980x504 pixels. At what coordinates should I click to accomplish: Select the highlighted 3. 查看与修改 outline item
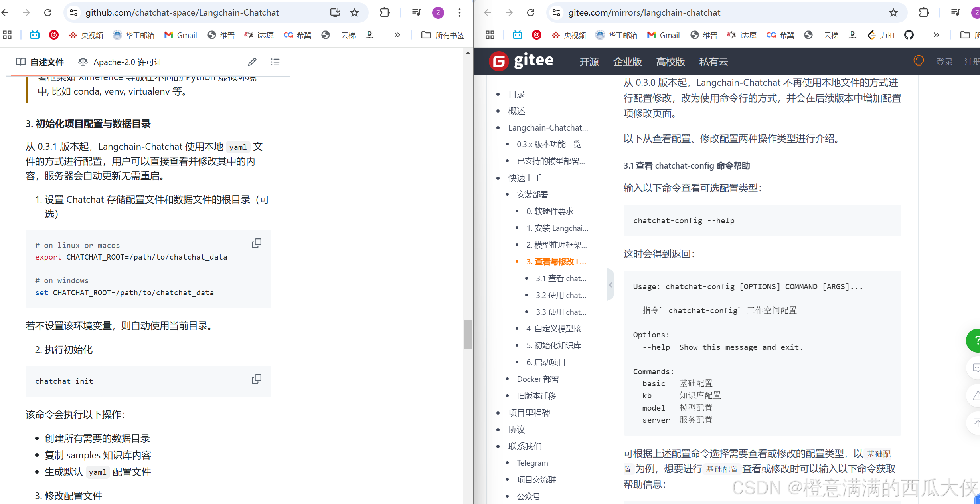point(556,262)
